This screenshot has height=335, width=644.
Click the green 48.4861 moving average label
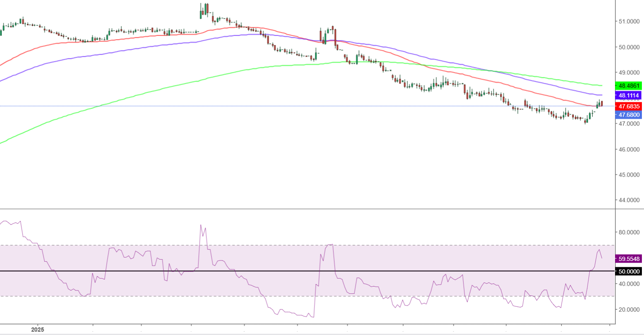tap(628, 86)
